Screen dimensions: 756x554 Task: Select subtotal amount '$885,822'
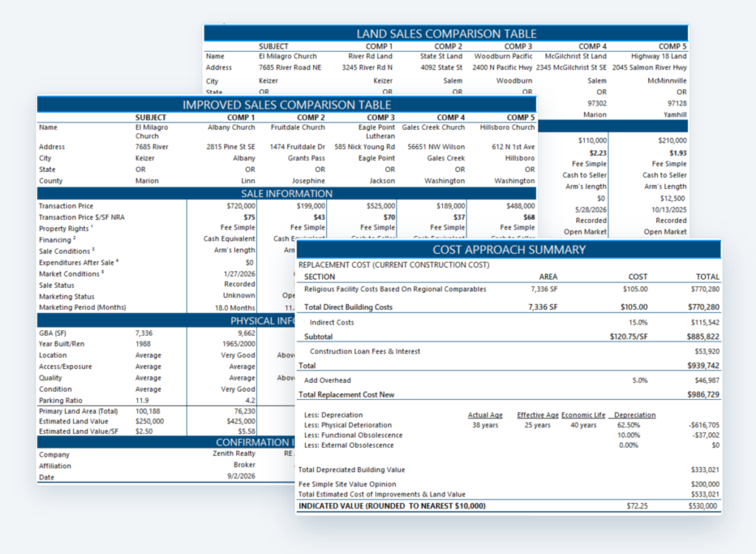point(703,336)
